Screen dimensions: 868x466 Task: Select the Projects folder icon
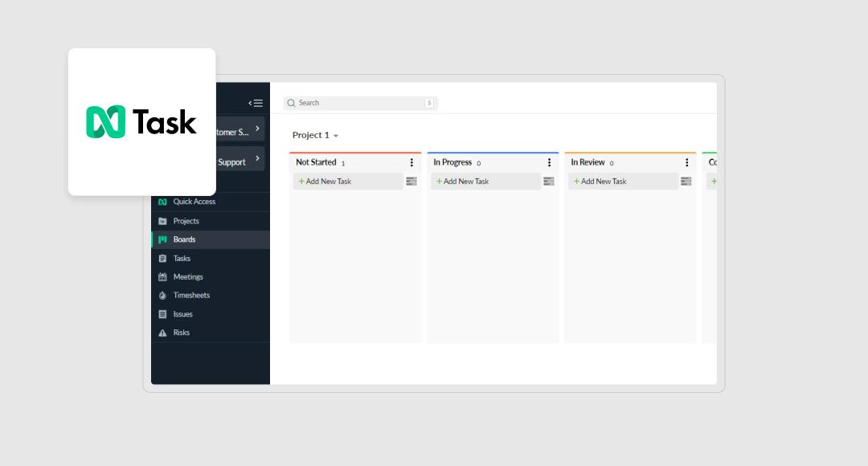tap(162, 221)
